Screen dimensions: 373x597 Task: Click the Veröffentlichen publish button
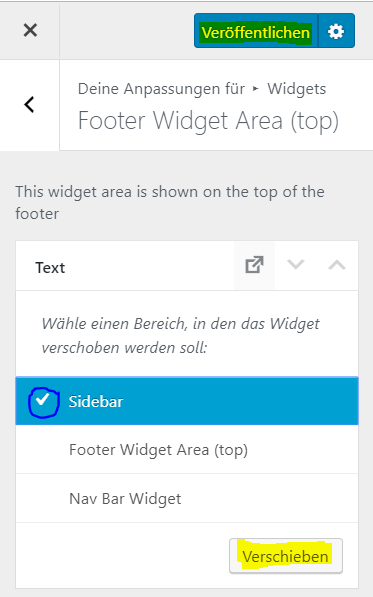pos(256,31)
